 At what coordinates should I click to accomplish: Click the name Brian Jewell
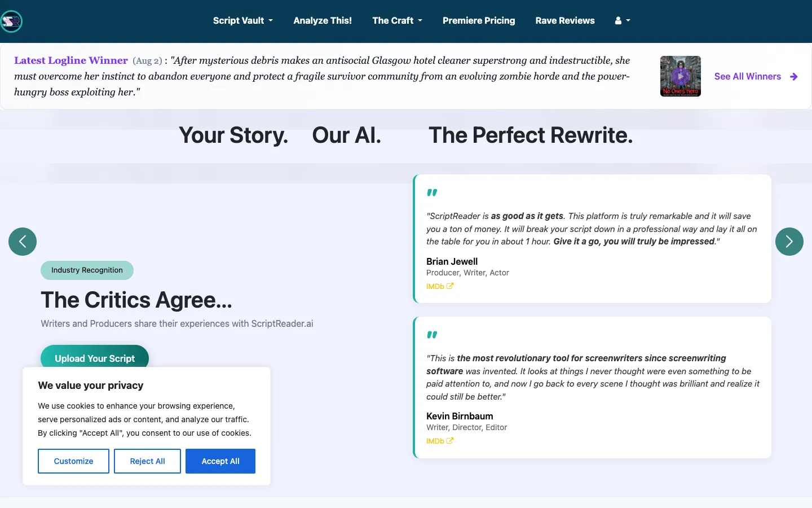tap(452, 261)
